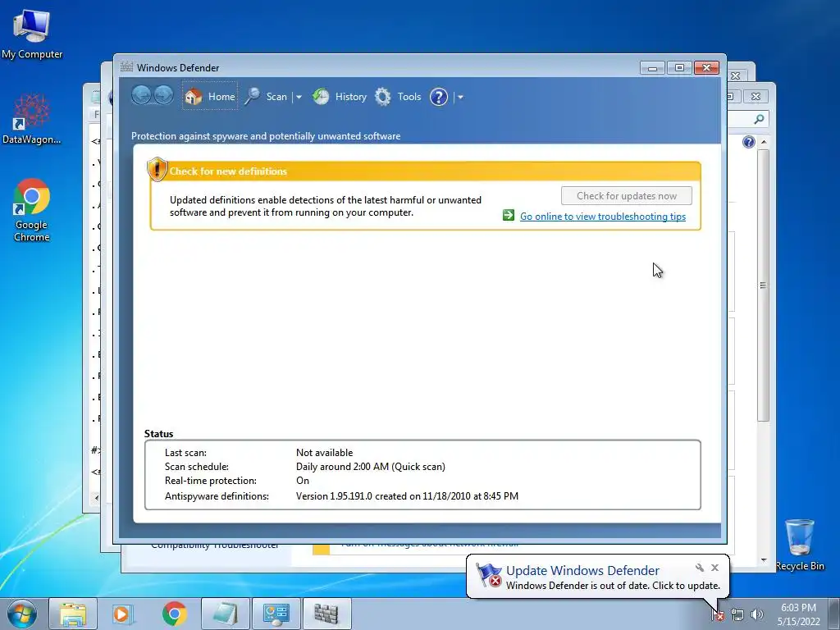
Task: Close the Windows Defender window
Action: [x=706, y=68]
